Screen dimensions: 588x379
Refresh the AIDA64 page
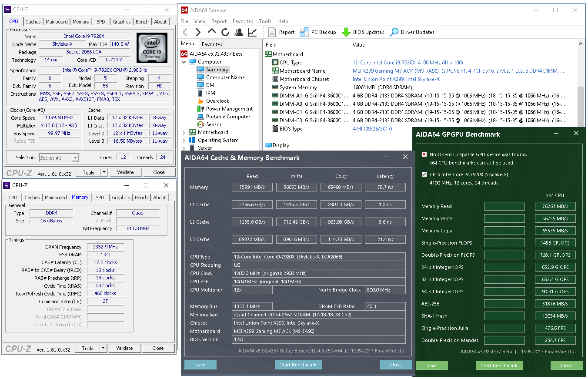pyautogui.click(x=225, y=32)
